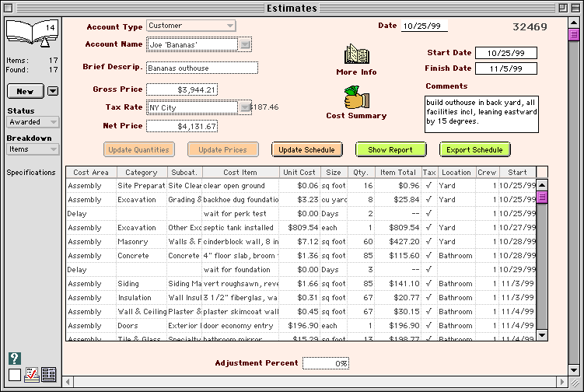Viewport: 584px width, 392px height.
Task: Click the Cost Item column header
Action: [x=240, y=172]
